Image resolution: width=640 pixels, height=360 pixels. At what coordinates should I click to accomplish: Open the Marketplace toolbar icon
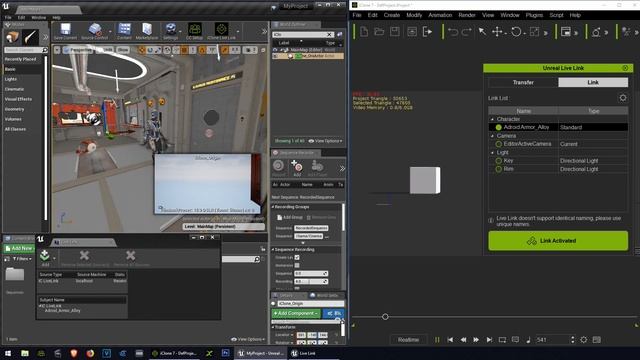[x=147, y=31]
